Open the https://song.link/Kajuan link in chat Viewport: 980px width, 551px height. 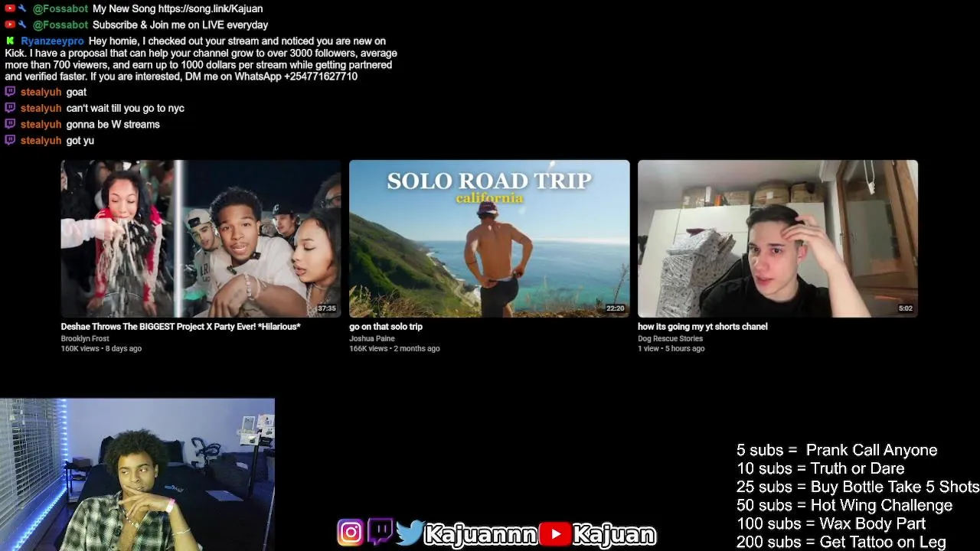pyautogui.click(x=211, y=9)
